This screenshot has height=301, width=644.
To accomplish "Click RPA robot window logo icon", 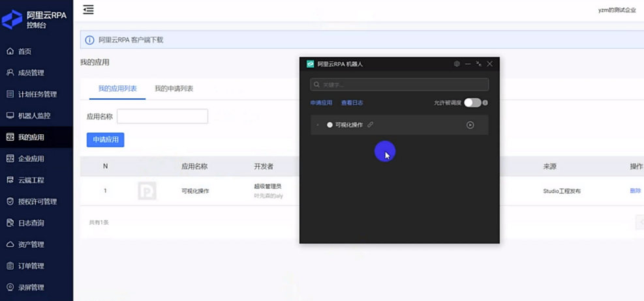I will point(311,64).
